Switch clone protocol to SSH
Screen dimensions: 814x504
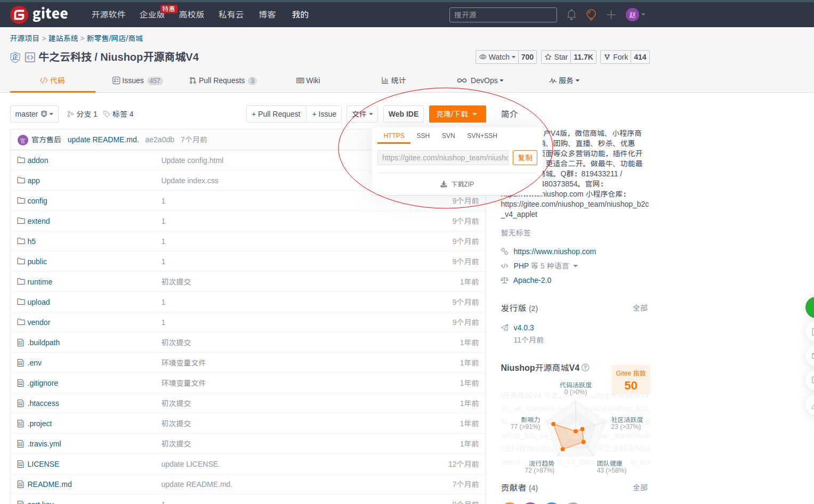coord(423,136)
